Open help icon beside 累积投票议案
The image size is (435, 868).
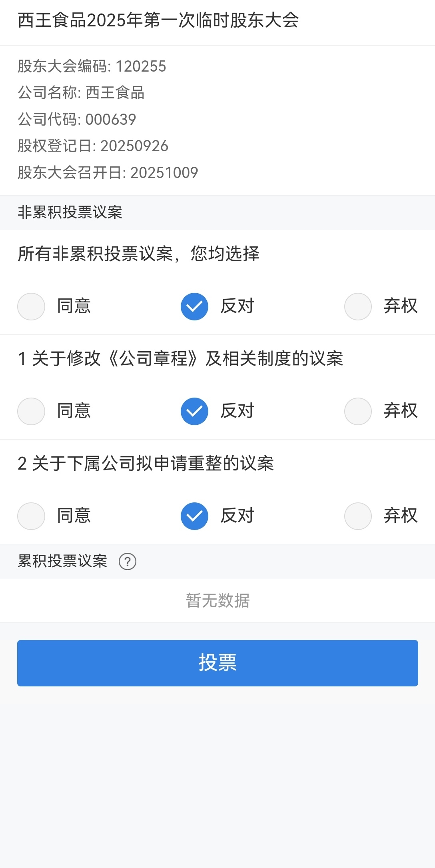click(x=128, y=562)
